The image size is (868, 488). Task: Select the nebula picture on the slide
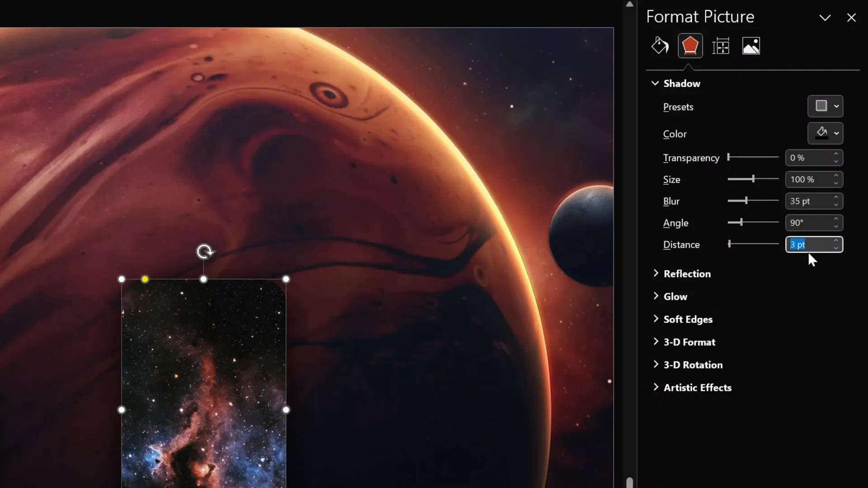tap(203, 383)
